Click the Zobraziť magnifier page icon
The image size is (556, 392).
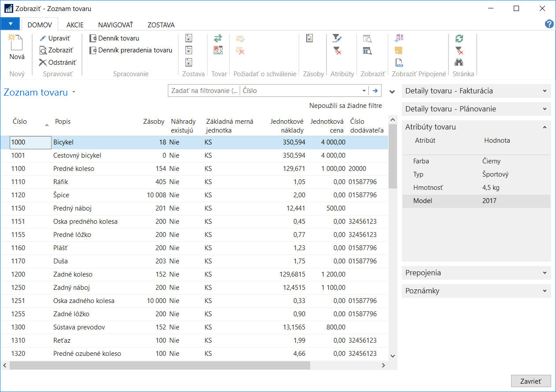[43, 51]
